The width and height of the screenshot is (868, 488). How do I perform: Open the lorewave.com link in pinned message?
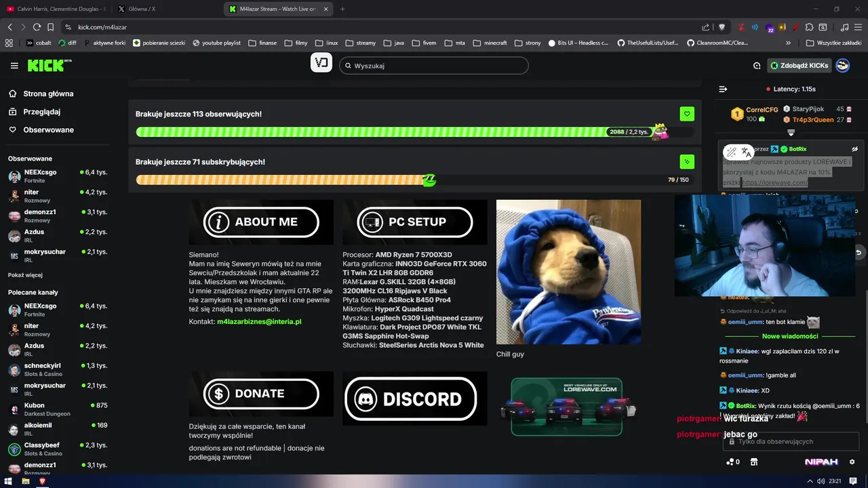point(774,183)
